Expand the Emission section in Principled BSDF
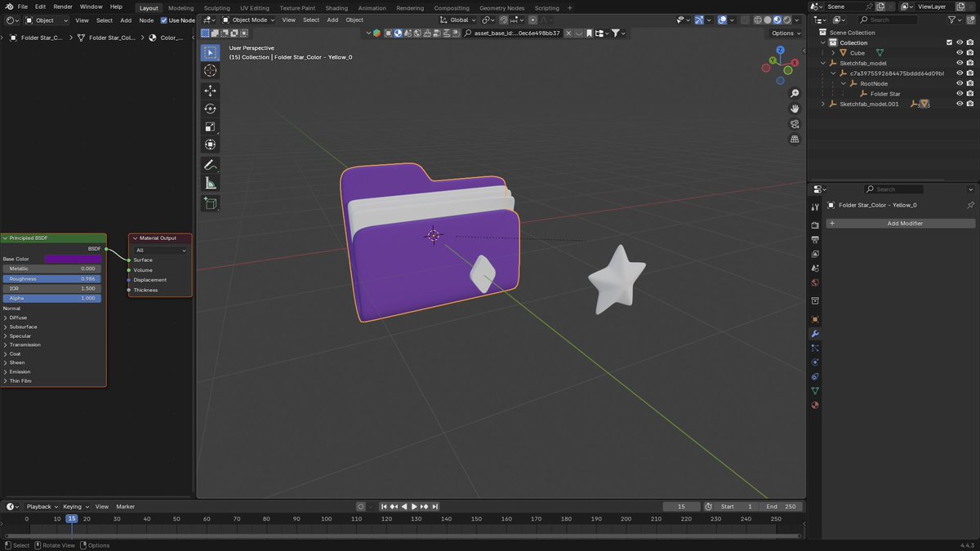980x551 pixels. click(20, 371)
